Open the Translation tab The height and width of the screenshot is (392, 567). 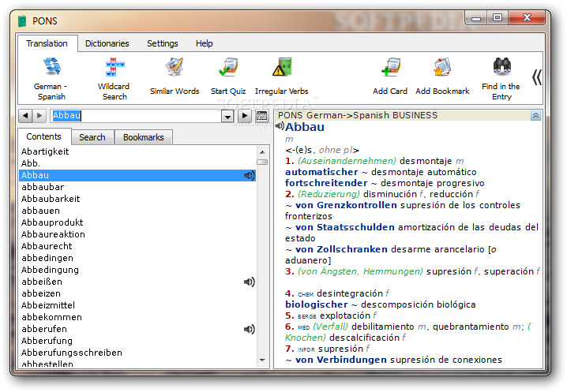pyautogui.click(x=47, y=43)
